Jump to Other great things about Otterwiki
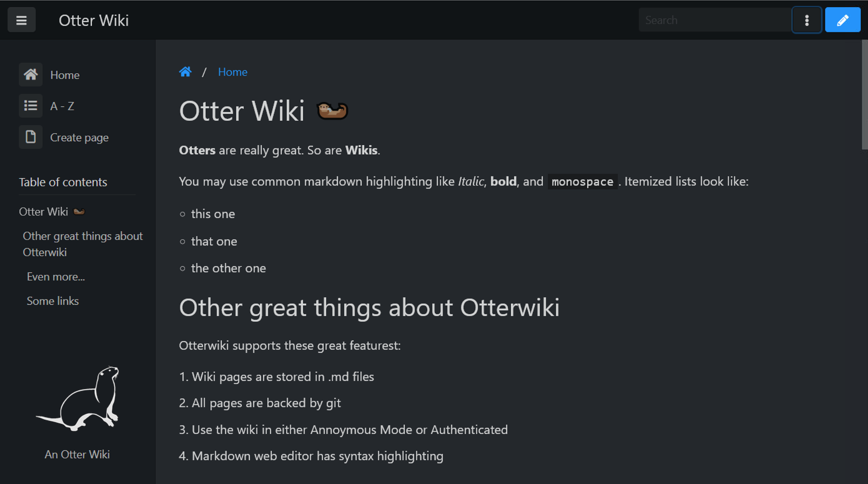The image size is (868, 484). pyautogui.click(x=82, y=243)
